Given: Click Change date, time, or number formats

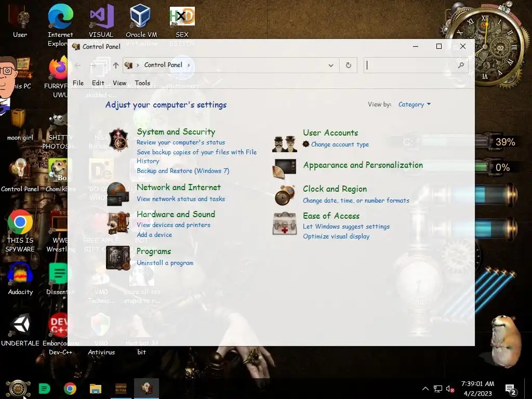Looking at the screenshot, I should (x=356, y=200).
